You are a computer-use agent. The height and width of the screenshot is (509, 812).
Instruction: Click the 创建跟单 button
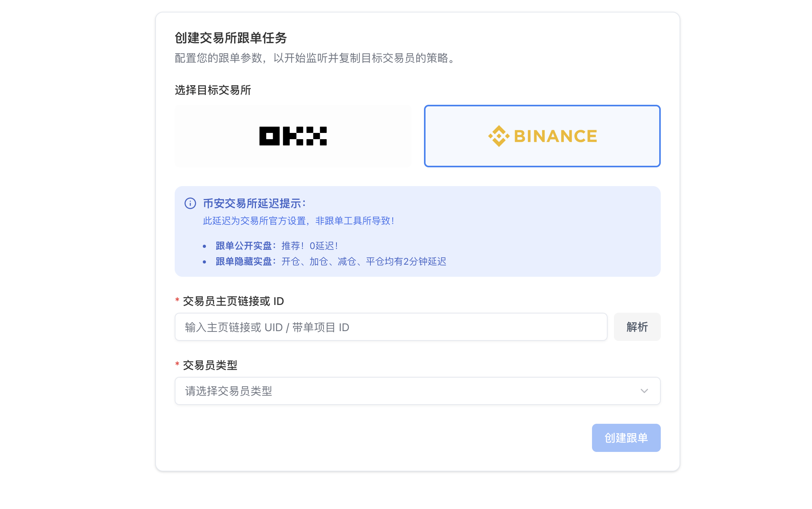626,438
